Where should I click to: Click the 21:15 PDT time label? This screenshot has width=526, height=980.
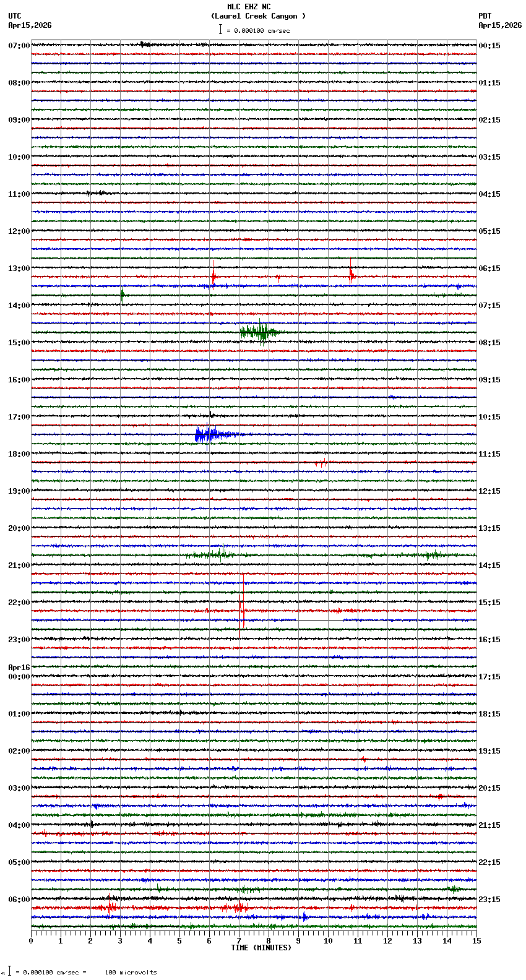[489, 825]
